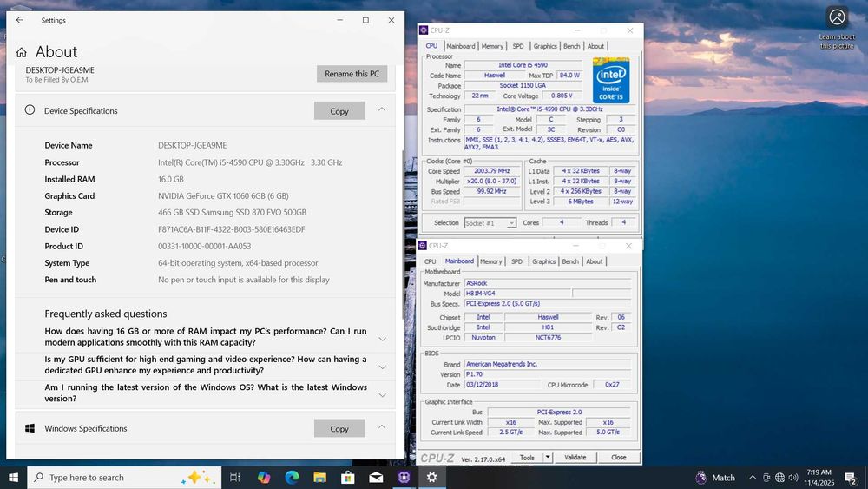The width and height of the screenshot is (868, 489).
Task: Switch to CPU-Z via its taskbar icon
Action: (404, 478)
